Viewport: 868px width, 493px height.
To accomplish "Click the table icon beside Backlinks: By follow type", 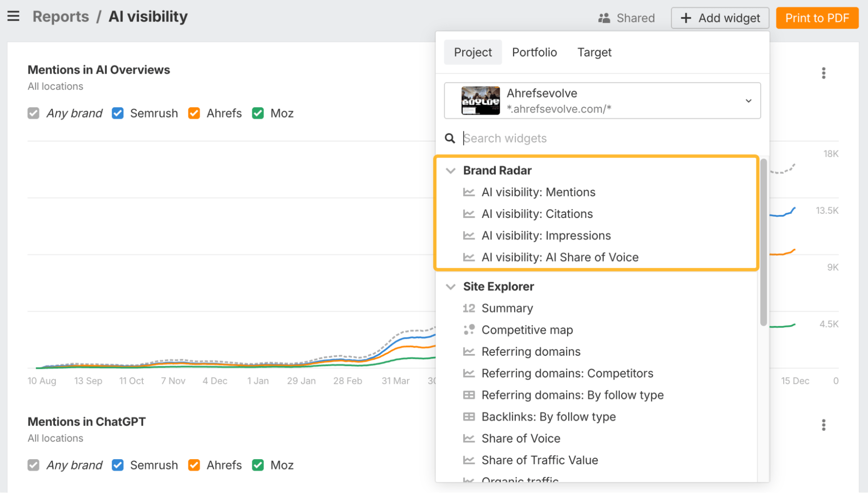I will [469, 417].
